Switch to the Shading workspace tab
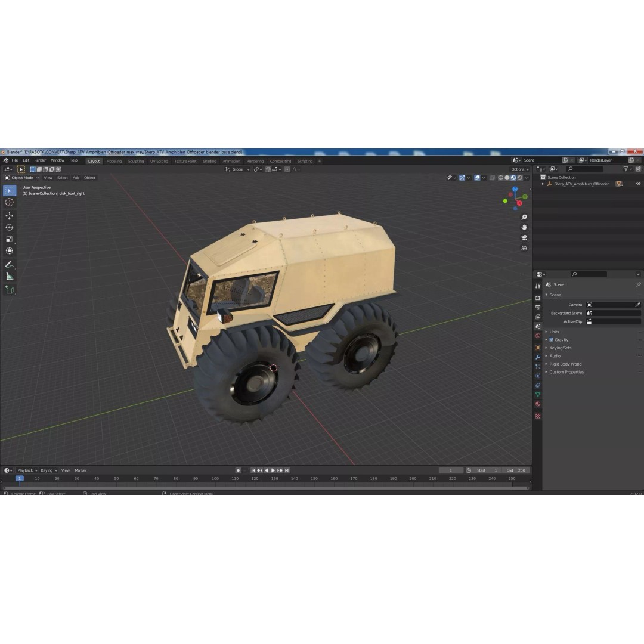Screen dimensions: 644x644 pyautogui.click(x=209, y=162)
